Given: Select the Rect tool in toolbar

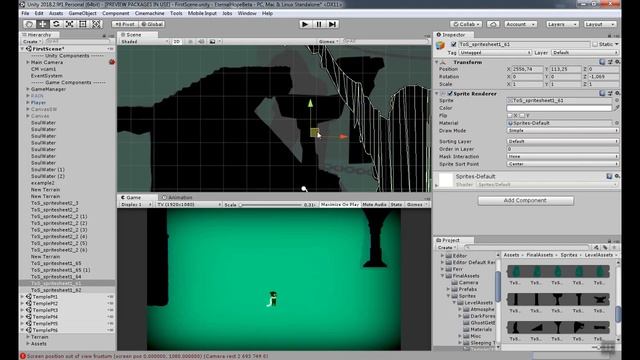Looking at the screenshot, I should pos(83,24).
